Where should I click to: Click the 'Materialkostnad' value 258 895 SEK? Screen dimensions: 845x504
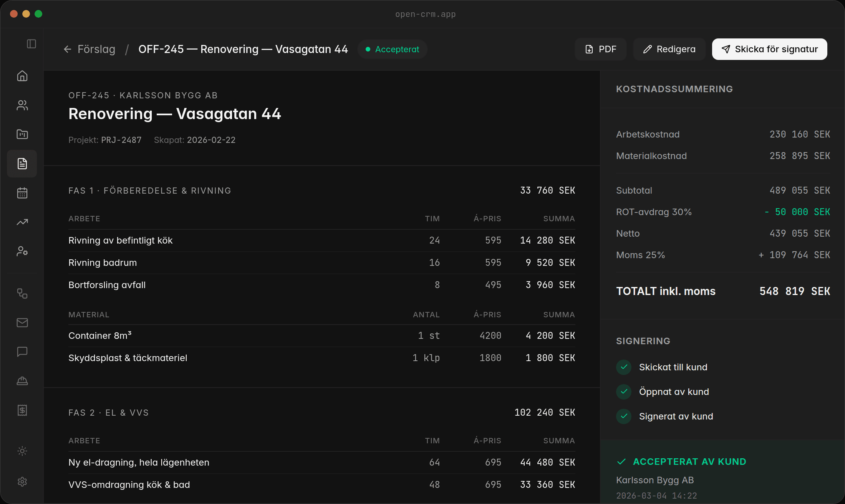800,156
